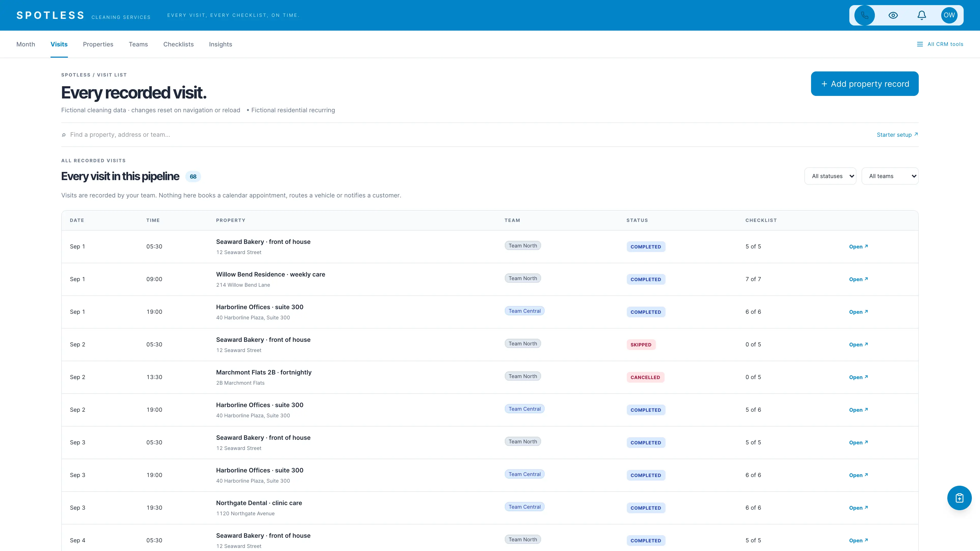Click the Add property record button
This screenshot has height=551, width=980.
click(x=864, y=84)
